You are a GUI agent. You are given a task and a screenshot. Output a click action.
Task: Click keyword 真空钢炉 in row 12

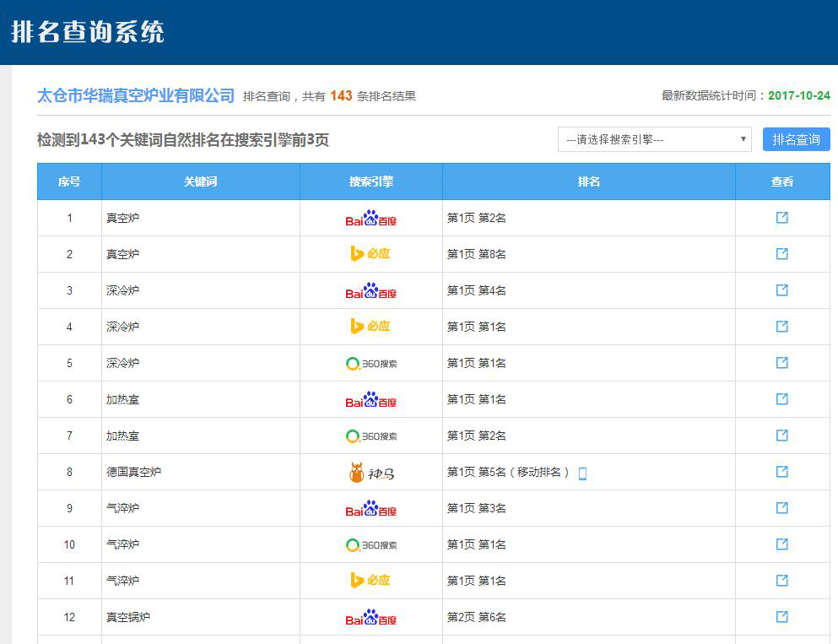coord(122,618)
